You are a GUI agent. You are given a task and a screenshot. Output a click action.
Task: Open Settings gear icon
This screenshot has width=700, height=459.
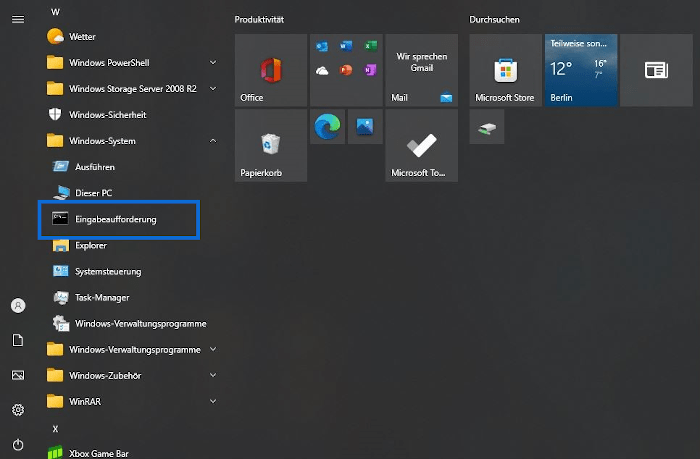pos(18,409)
